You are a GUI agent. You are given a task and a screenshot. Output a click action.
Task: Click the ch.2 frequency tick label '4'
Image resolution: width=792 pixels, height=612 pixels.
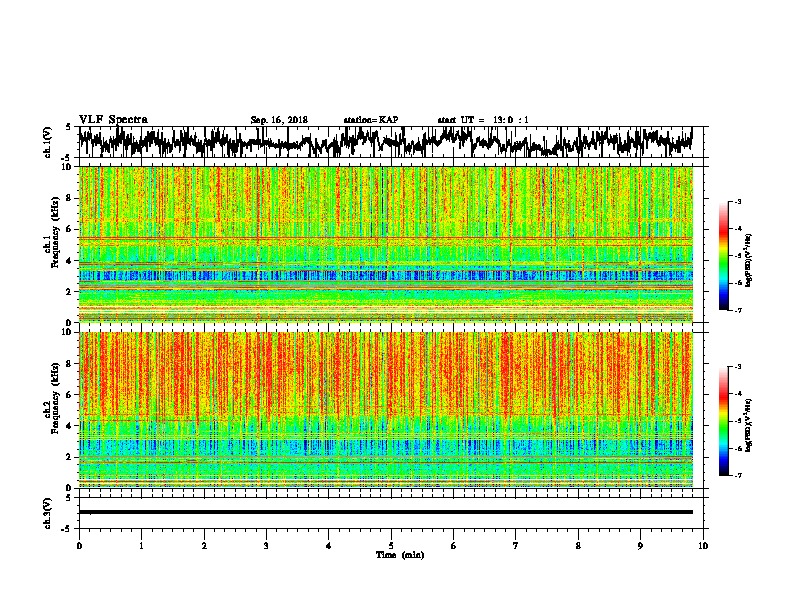(70, 426)
